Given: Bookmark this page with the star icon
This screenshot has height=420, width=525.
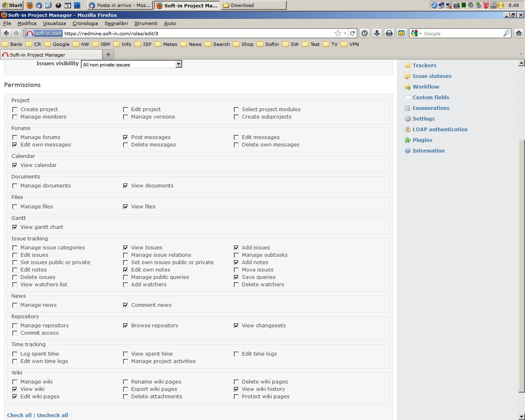Looking at the screenshot, I should pos(338,33).
